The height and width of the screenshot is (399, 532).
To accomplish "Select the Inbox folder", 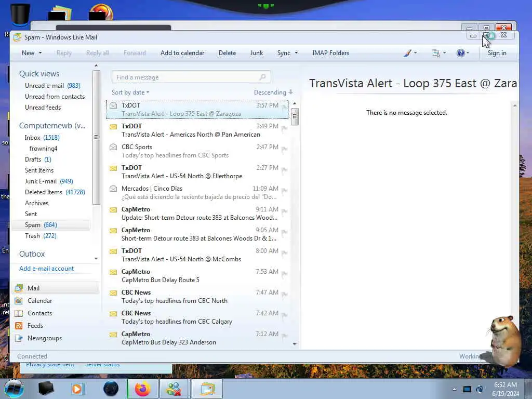I will tap(42, 137).
